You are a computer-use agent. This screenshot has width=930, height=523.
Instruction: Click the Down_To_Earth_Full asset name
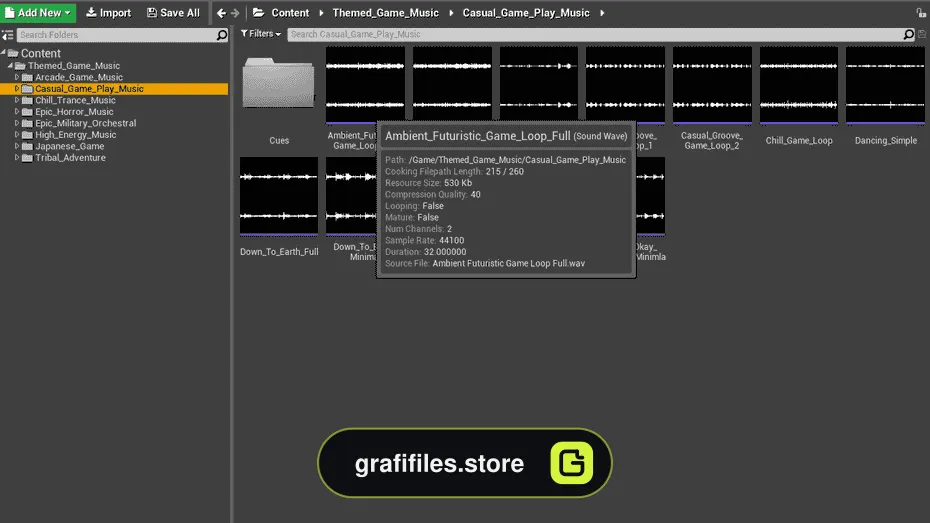tap(279, 251)
